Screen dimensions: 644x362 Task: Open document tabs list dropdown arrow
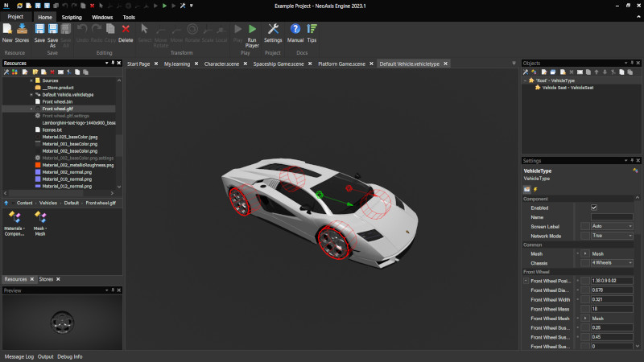(x=514, y=64)
